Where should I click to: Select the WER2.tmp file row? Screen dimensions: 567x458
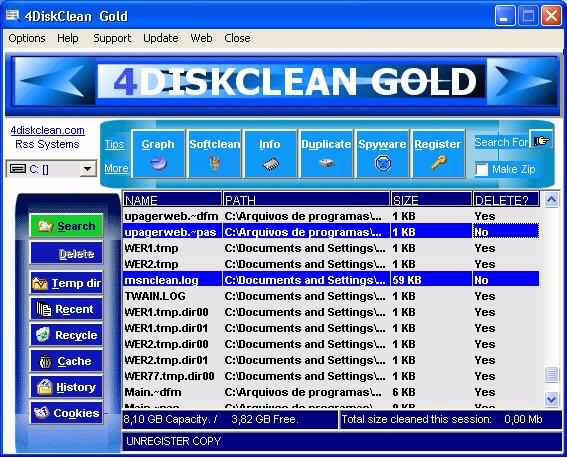click(x=331, y=264)
